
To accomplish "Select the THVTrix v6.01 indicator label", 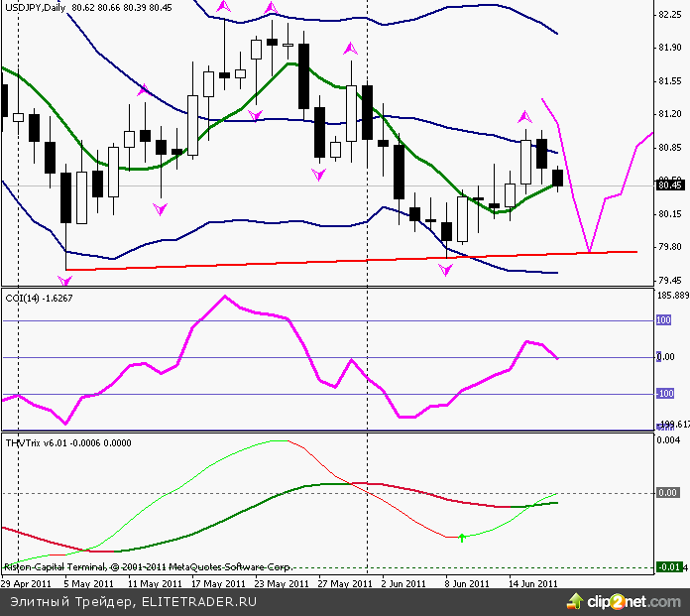I will click(36, 442).
